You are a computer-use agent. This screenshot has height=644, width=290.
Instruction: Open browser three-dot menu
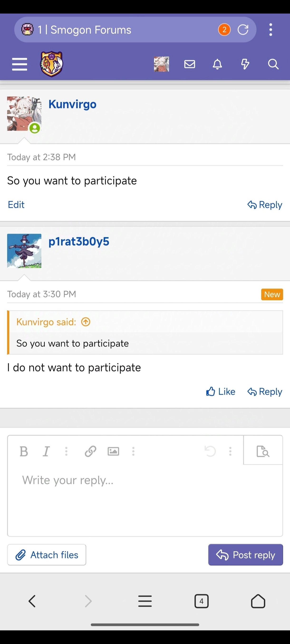coord(271,30)
